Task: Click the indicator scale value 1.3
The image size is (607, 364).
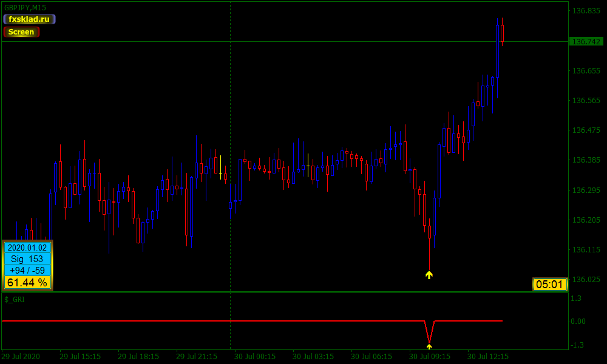Action: [x=575, y=298]
